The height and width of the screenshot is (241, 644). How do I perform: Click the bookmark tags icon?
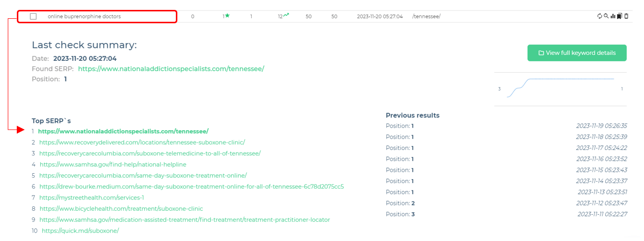click(619, 16)
